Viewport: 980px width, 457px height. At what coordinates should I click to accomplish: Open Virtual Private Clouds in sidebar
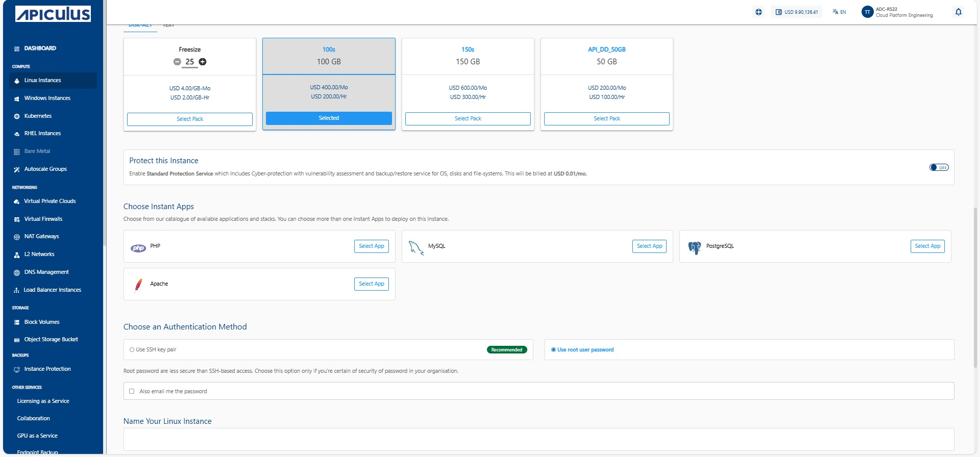tap(50, 201)
